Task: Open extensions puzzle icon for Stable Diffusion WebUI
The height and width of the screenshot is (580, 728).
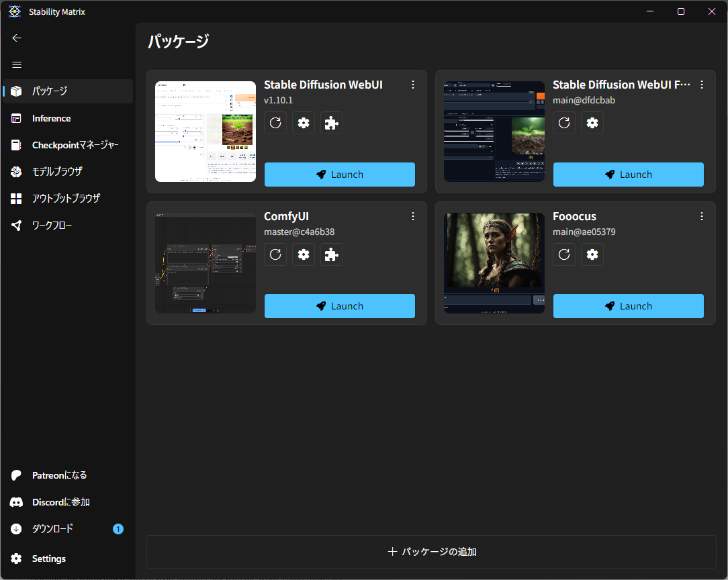Action: coord(332,123)
